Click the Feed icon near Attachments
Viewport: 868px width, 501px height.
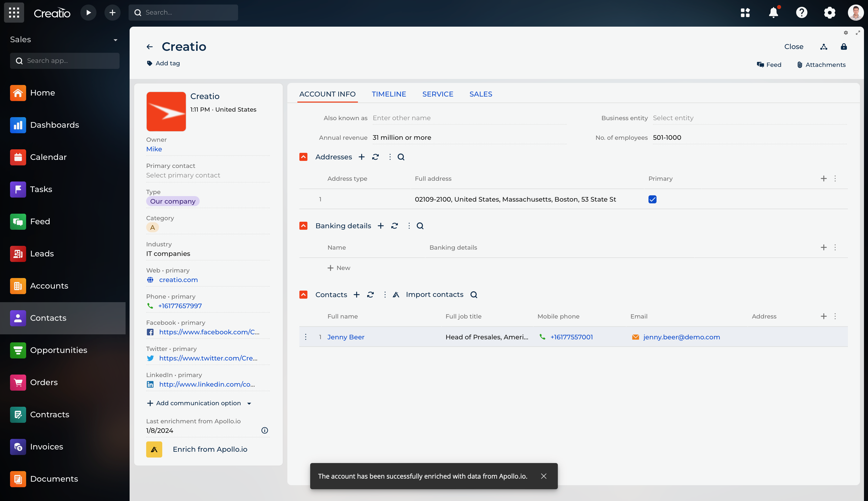point(761,64)
